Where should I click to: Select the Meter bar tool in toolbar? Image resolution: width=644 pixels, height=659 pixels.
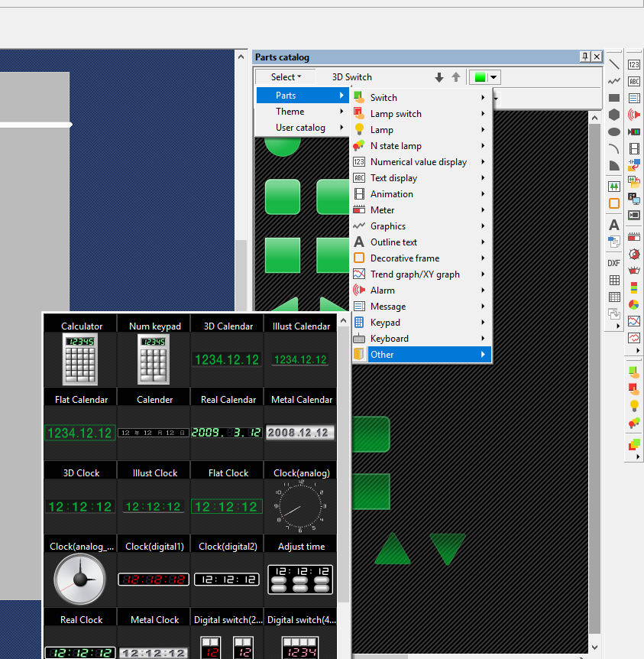(x=634, y=237)
